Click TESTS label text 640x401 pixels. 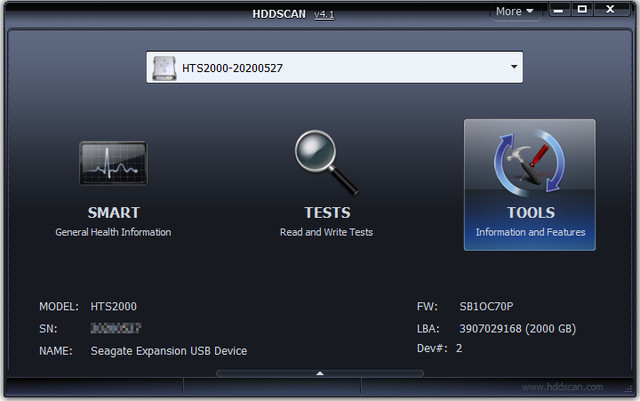pos(327,213)
